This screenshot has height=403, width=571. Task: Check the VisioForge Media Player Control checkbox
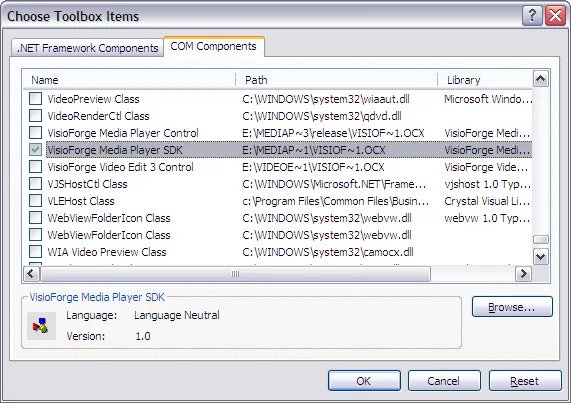(x=35, y=133)
